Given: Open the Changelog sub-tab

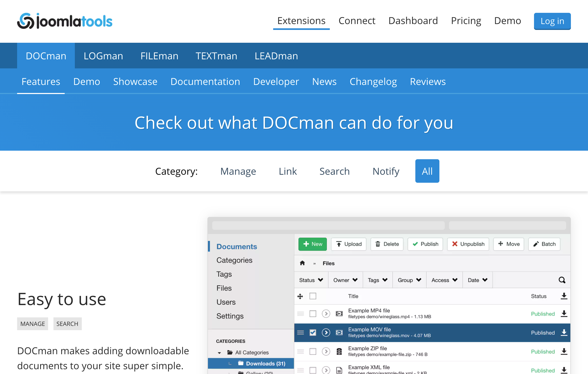Looking at the screenshot, I should pos(373,81).
